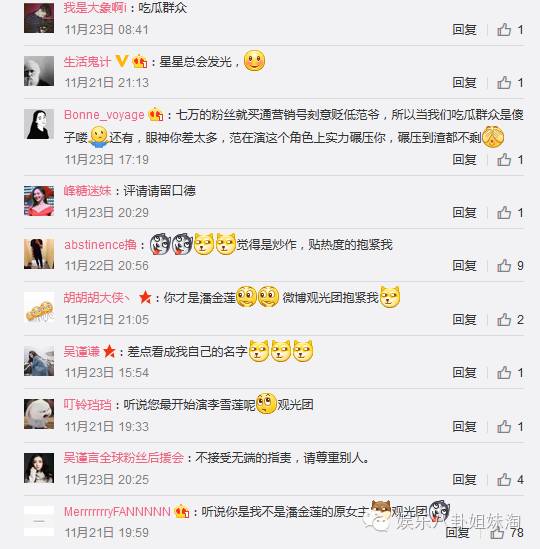The height and width of the screenshot is (549, 540).
Task: Open 吴谨言全球粉丝后援会 username link
Action: pos(124,458)
